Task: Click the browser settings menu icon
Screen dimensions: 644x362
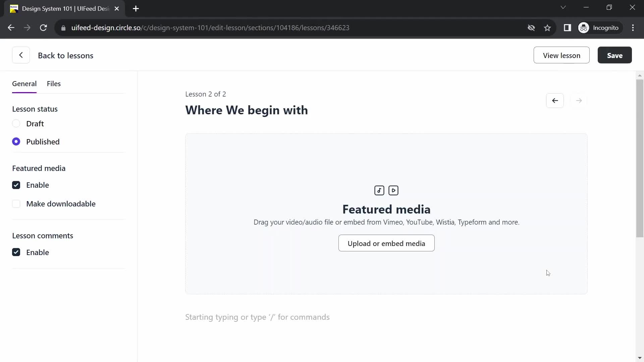Action: tap(633, 28)
